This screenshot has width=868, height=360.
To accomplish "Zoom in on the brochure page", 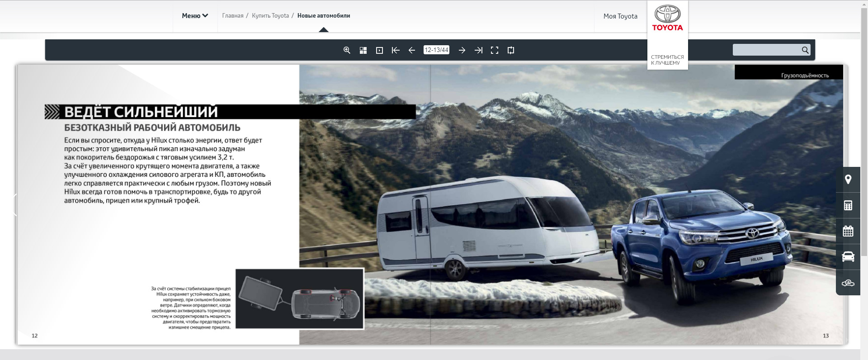I will click(x=347, y=50).
